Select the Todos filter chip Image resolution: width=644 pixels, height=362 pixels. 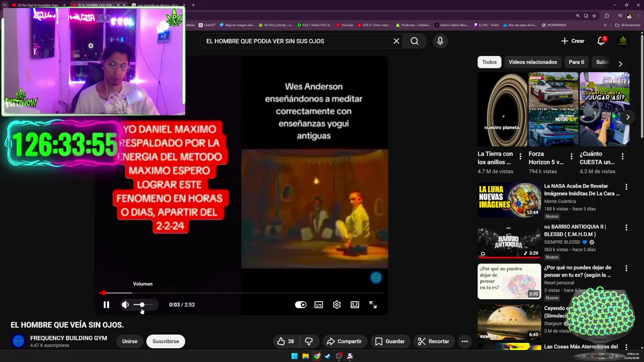click(489, 62)
